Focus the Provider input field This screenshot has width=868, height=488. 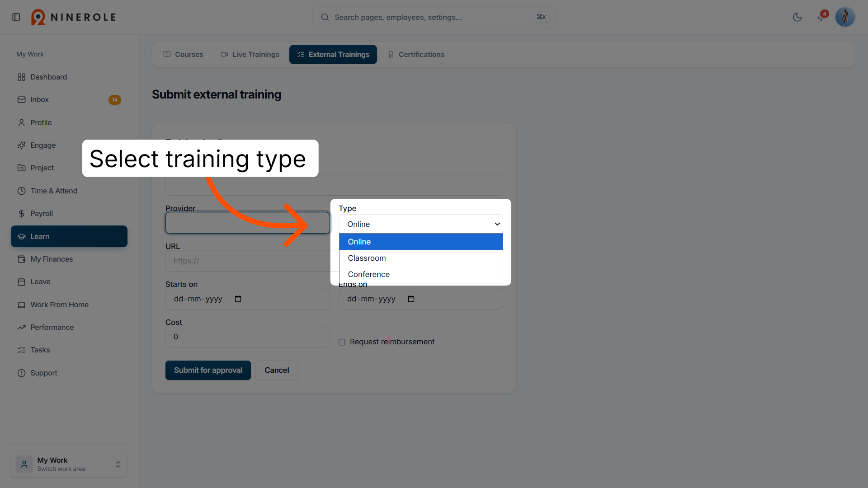(x=248, y=223)
